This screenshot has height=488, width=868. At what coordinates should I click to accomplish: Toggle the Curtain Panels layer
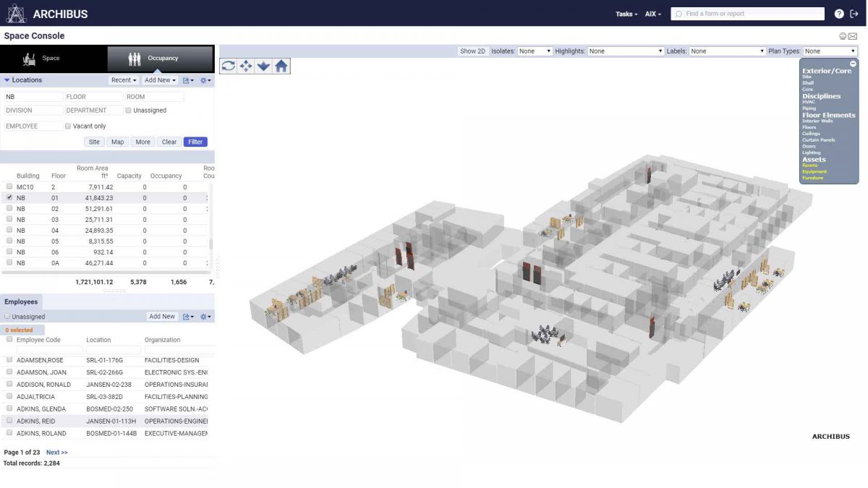[818, 140]
